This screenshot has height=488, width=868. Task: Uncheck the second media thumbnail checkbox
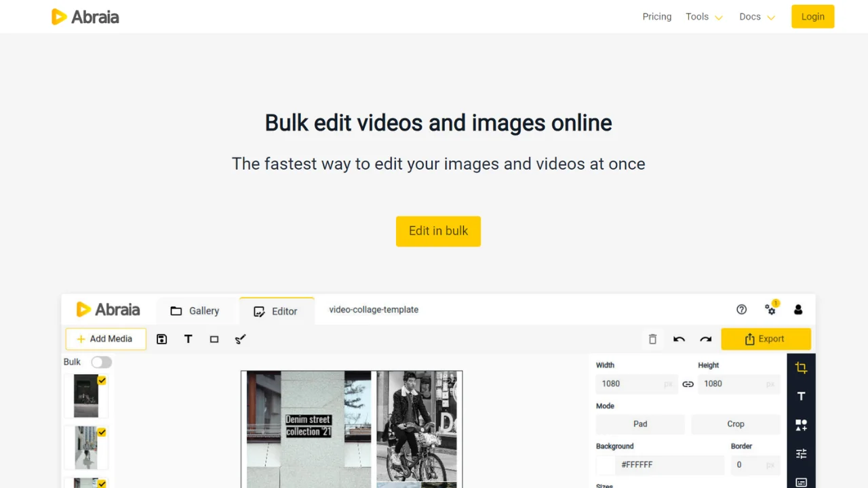(x=102, y=432)
